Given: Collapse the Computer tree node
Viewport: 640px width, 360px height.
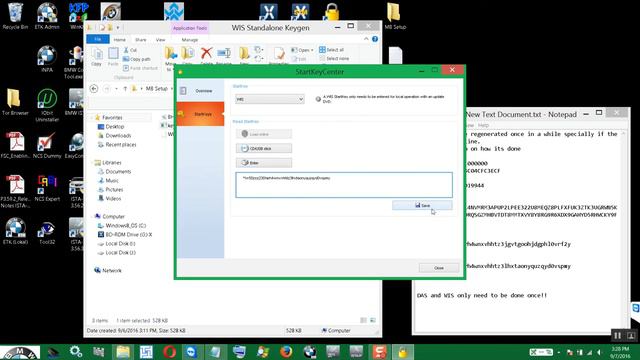Looking at the screenshot, I should pyautogui.click(x=91, y=216).
